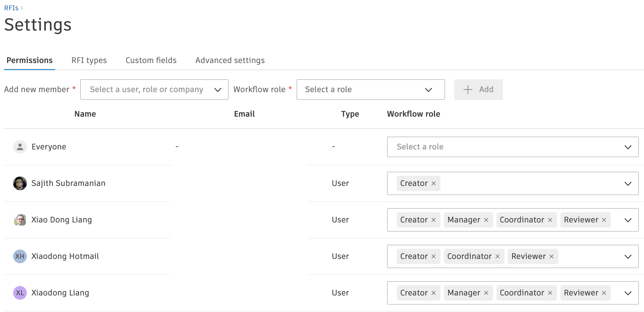Switch to the RFI types tab
Viewport: 644px width, 312px height.
point(89,60)
